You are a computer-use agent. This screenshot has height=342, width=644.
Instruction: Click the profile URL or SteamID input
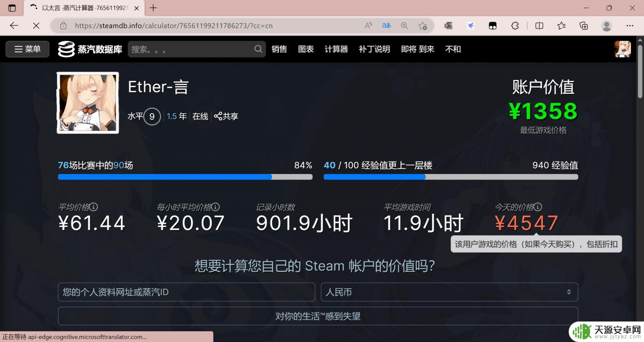[x=186, y=292]
